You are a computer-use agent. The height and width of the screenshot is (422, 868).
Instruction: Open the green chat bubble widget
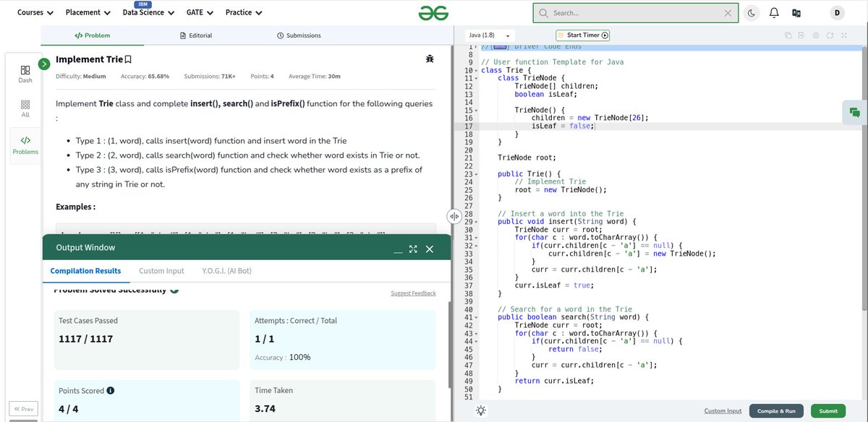click(855, 113)
